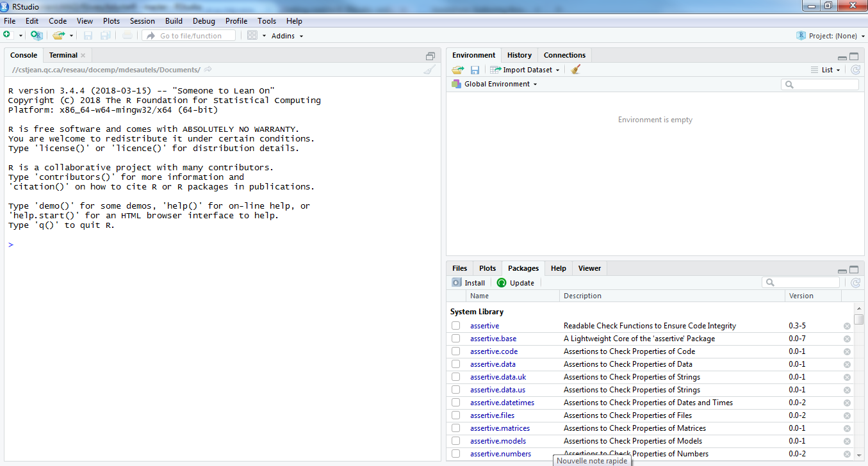Screen dimensions: 868x466
Task: Clear console with the broom icon
Action: coord(429,69)
